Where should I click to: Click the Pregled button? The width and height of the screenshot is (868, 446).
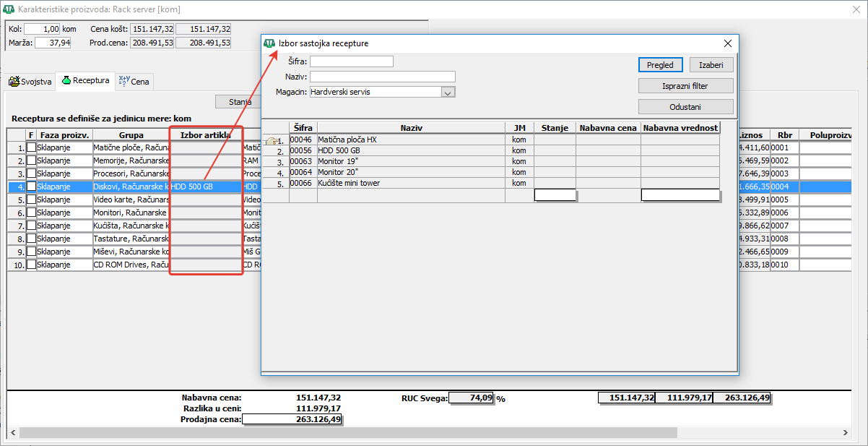(x=660, y=65)
